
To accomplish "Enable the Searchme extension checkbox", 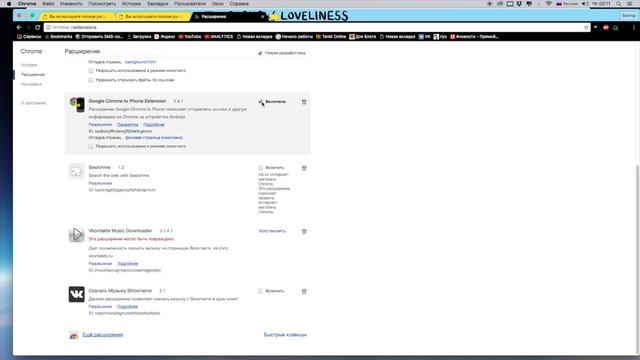I will pyautogui.click(x=260, y=168).
